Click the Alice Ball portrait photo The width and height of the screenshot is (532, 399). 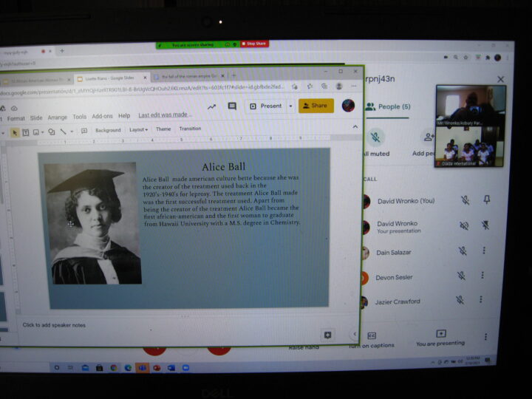pyautogui.click(x=92, y=223)
